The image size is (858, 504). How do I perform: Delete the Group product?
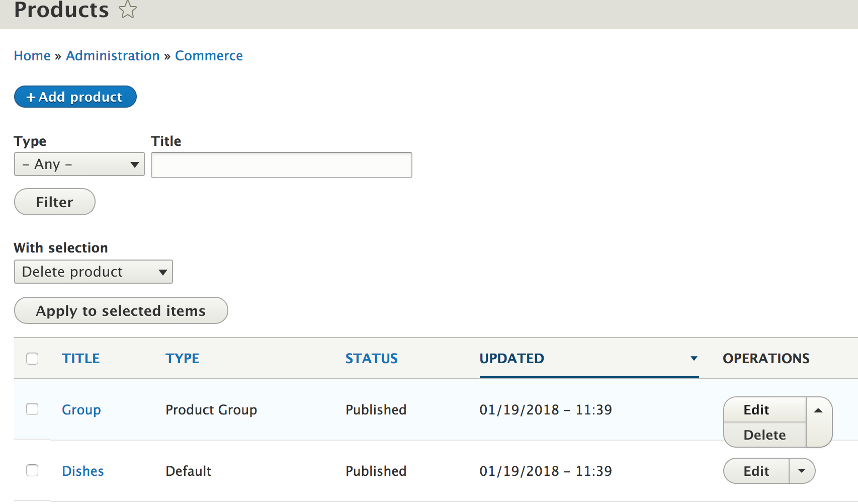pos(763,435)
